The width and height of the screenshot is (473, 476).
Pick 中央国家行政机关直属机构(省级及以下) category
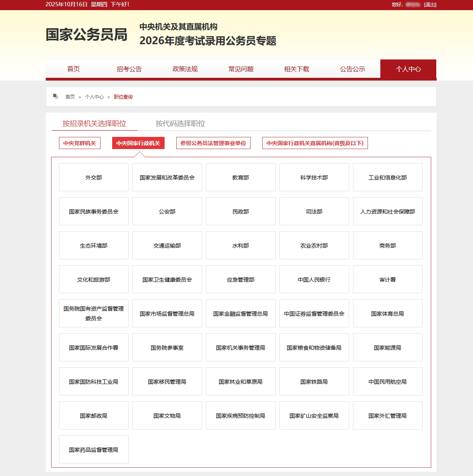click(x=315, y=143)
